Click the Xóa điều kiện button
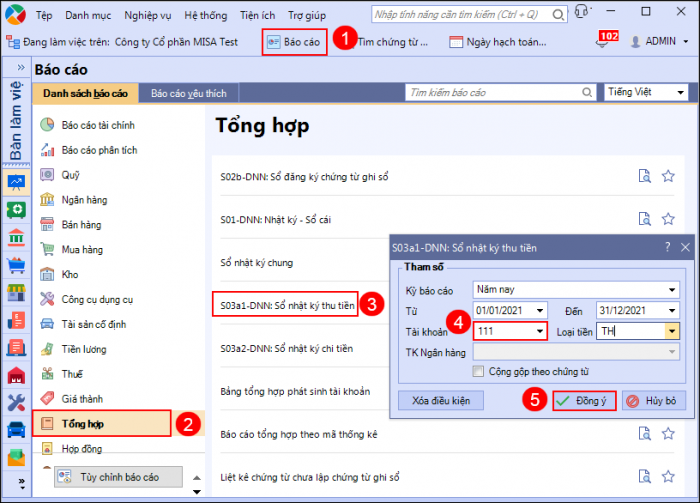 tap(441, 400)
